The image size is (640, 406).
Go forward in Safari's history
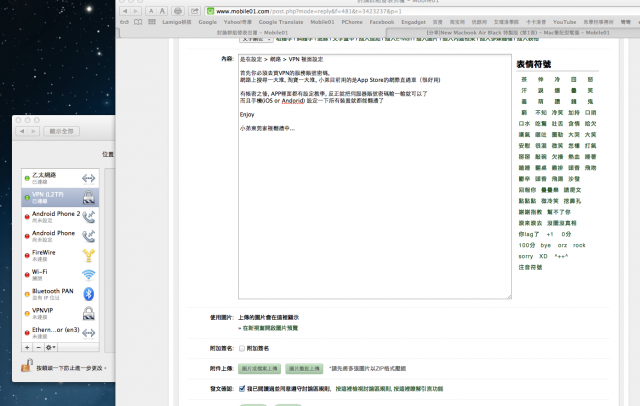136,11
